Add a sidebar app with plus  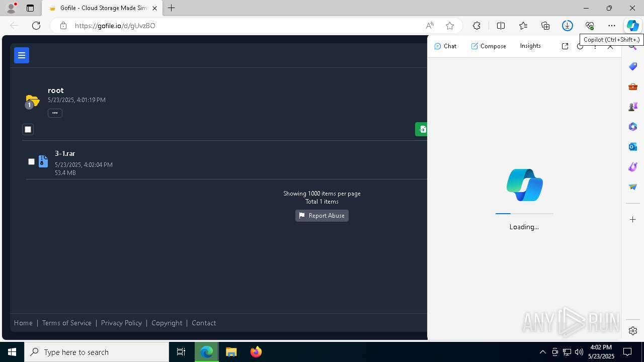pos(633,220)
